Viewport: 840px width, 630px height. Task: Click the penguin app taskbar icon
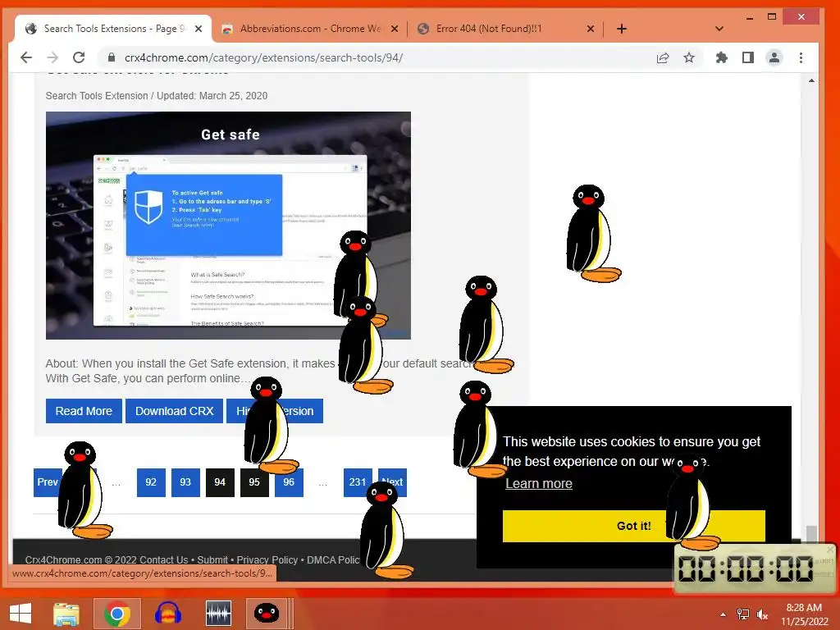267,614
